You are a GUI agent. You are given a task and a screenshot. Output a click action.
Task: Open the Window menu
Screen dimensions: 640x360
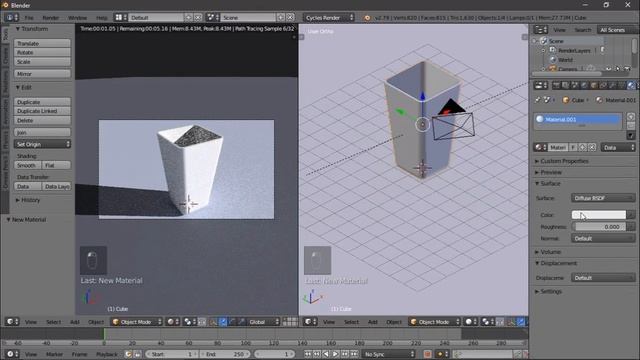click(x=77, y=18)
